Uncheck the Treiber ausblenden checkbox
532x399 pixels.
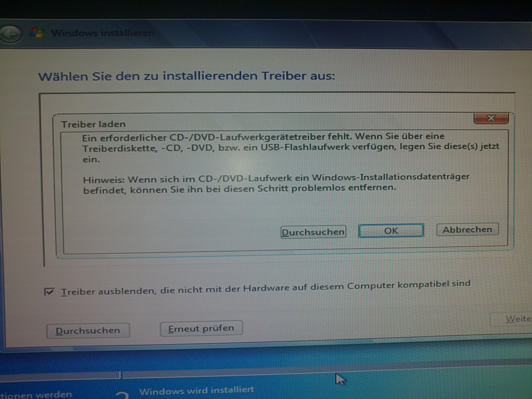[x=49, y=292]
